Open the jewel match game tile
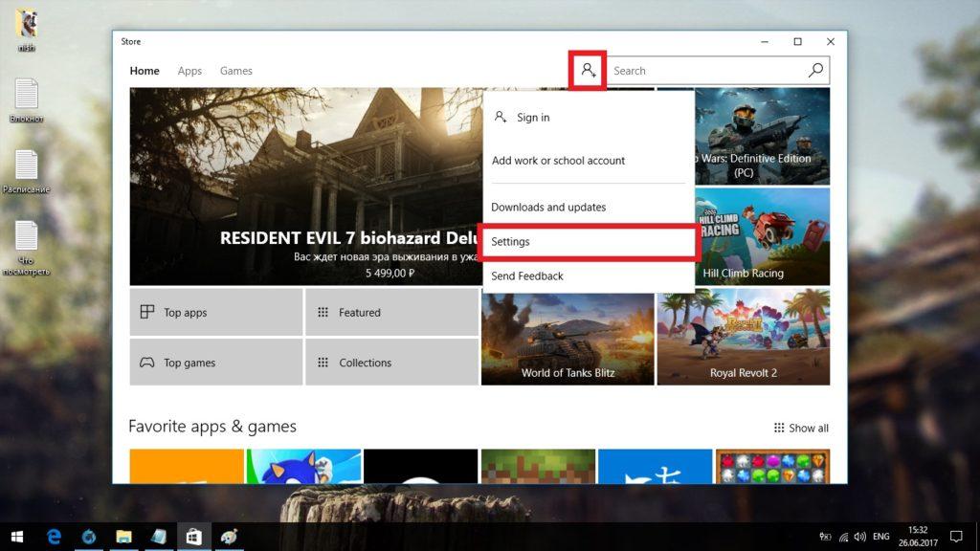This screenshot has width=980, height=551. (772, 466)
